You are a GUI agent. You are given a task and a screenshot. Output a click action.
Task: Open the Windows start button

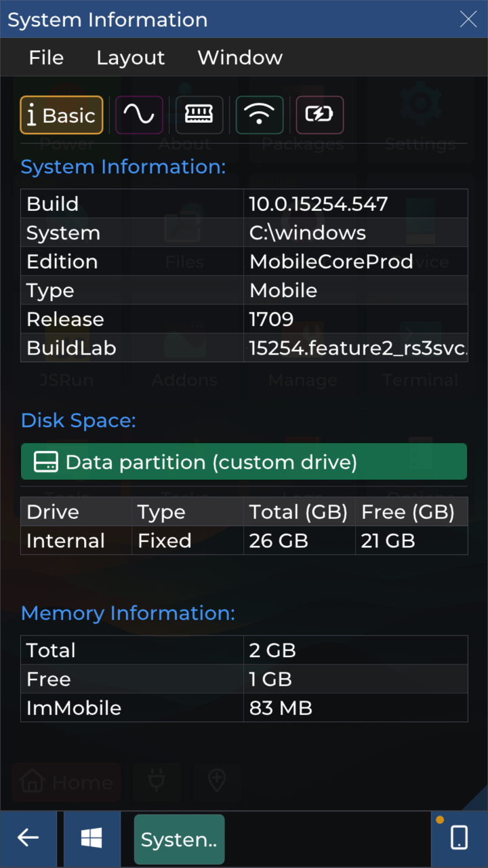(91, 838)
